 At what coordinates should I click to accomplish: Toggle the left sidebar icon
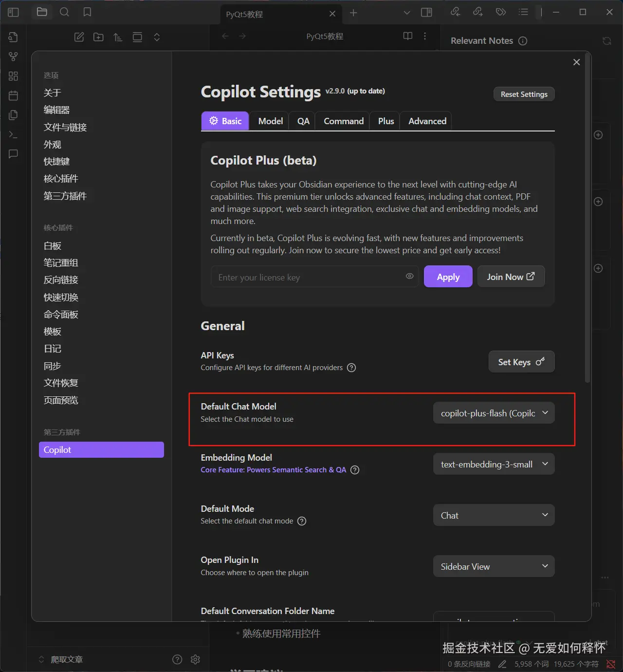click(x=13, y=12)
